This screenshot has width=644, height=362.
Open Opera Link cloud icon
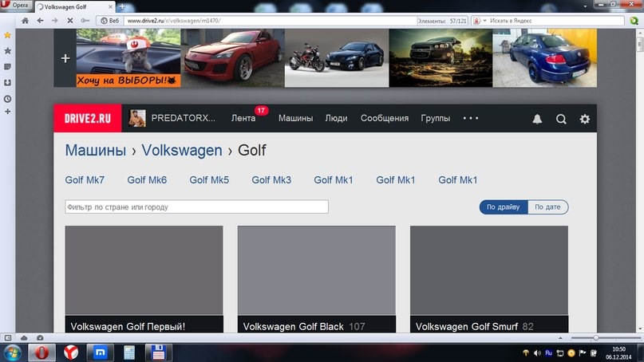[x=24, y=338]
